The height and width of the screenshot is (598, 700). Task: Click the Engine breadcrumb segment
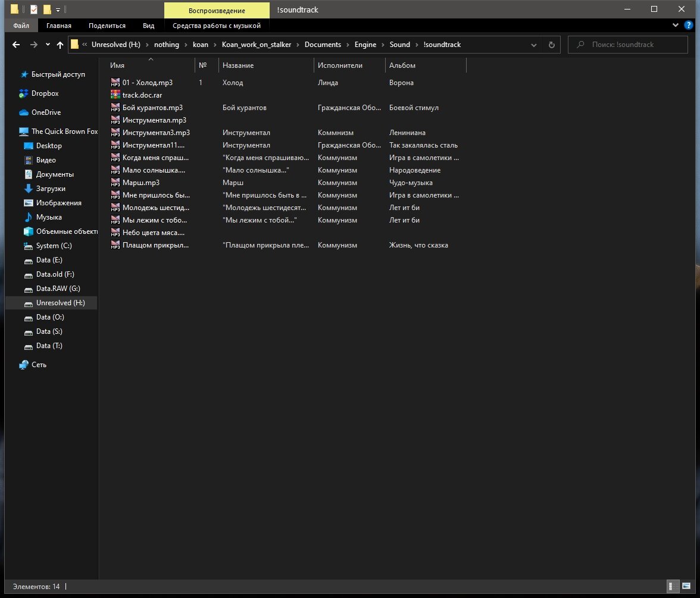tap(365, 45)
